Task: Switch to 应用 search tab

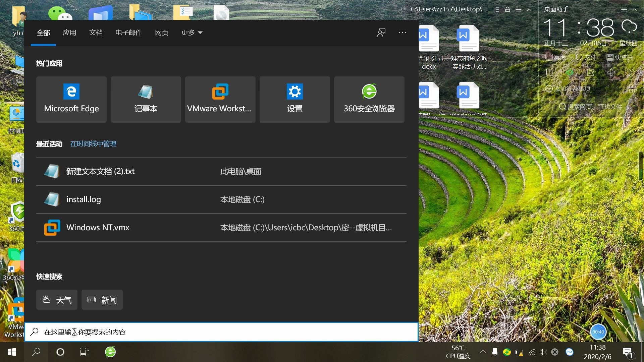Action: coord(69,32)
